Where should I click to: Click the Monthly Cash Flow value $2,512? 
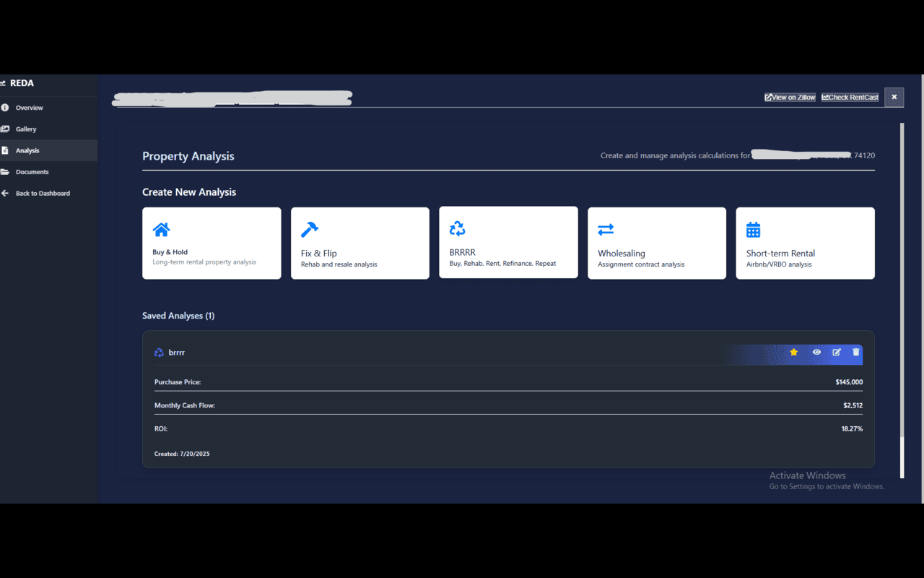pyautogui.click(x=853, y=405)
